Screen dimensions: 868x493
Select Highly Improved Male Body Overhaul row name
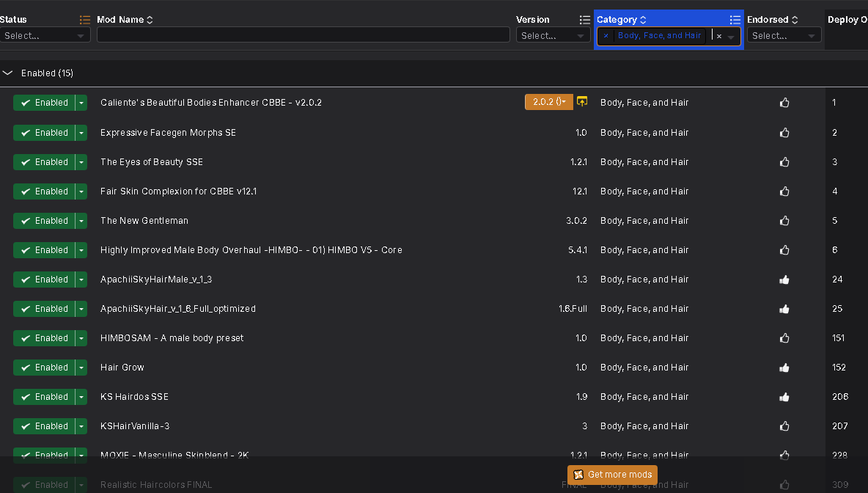(x=251, y=250)
